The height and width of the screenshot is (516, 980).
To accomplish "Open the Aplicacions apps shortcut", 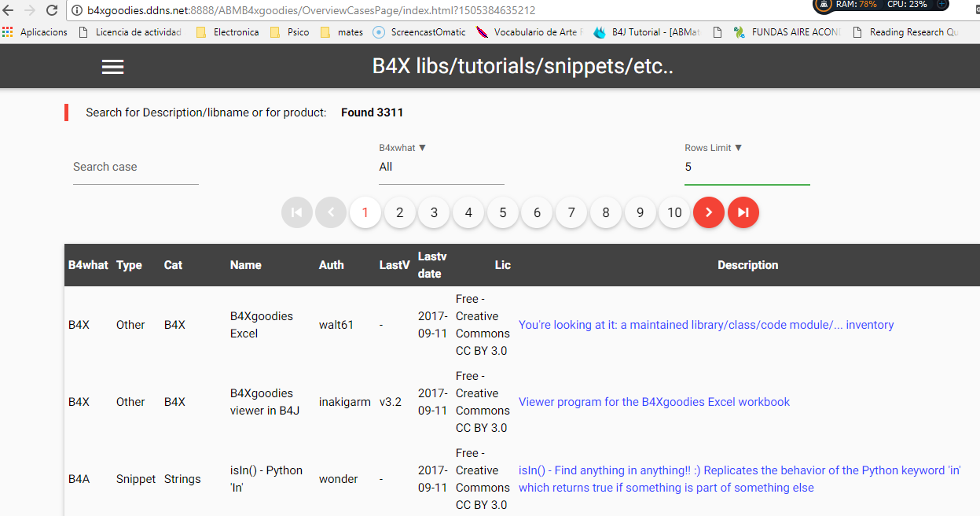I will [35, 32].
